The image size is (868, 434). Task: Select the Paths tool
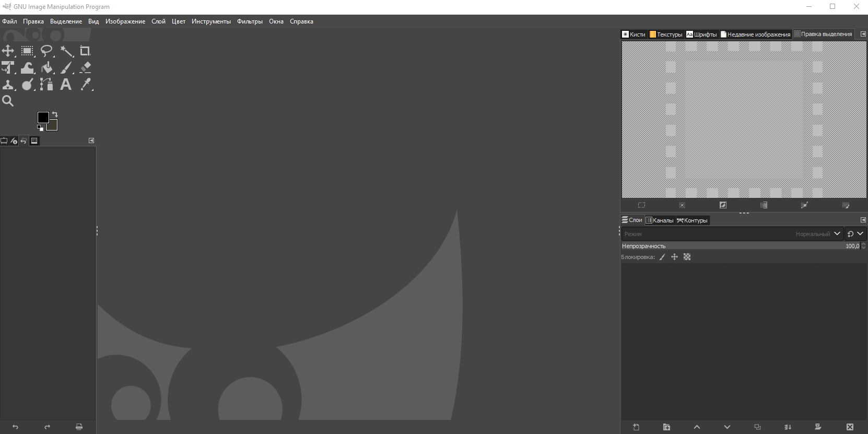(46, 84)
